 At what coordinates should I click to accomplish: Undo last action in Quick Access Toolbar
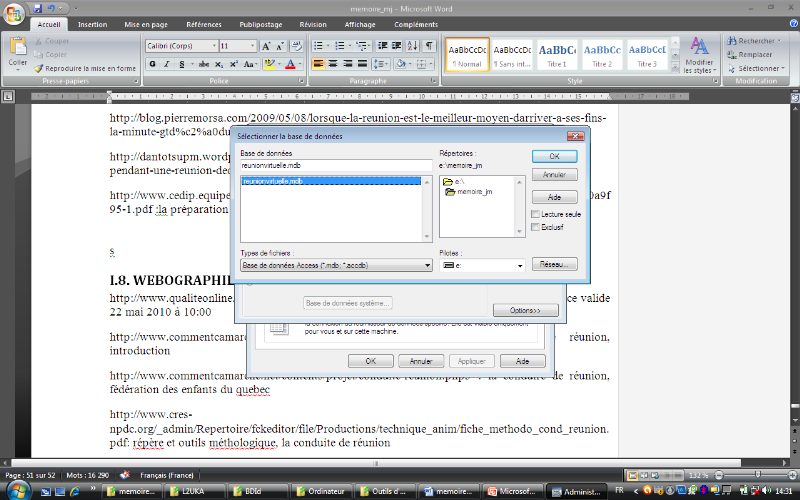point(51,9)
